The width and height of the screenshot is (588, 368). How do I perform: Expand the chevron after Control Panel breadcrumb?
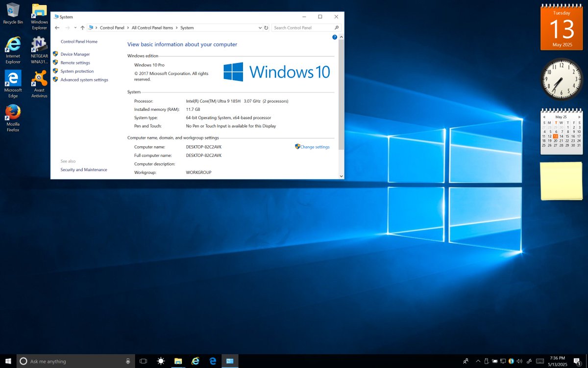click(x=128, y=28)
